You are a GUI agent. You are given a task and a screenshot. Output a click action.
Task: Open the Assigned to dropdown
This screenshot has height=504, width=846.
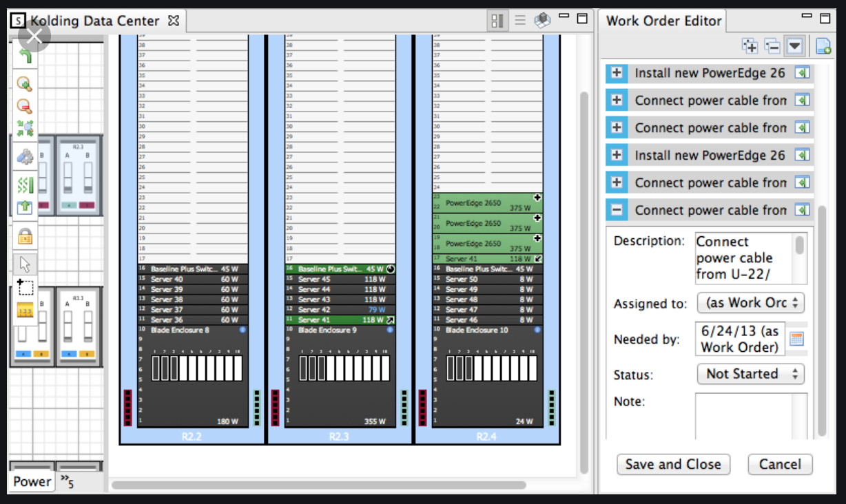(750, 303)
